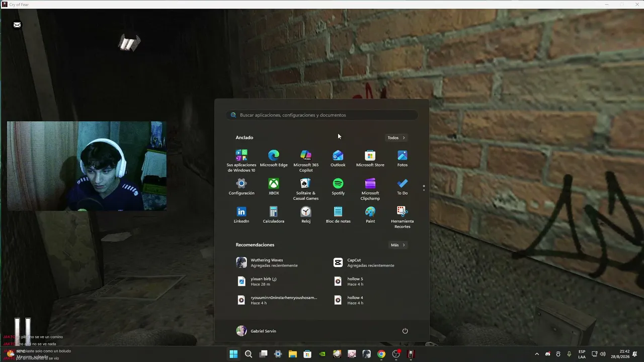Open the Fotos app
The height and width of the screenshot is (362, 644).
pos(403,159)
